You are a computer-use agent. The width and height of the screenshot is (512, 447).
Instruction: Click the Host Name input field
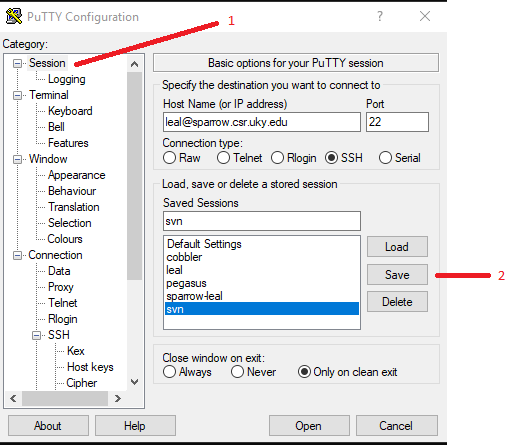pyautogui.click(x=262, y=122)
